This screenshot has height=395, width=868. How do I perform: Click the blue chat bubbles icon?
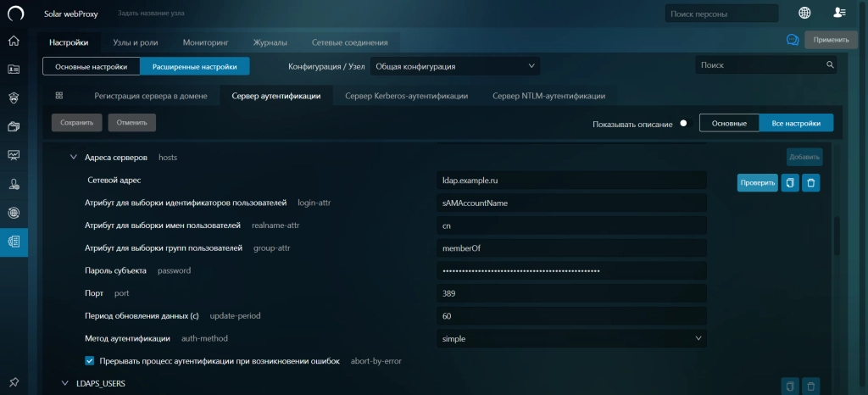click(x=793, y=40)
